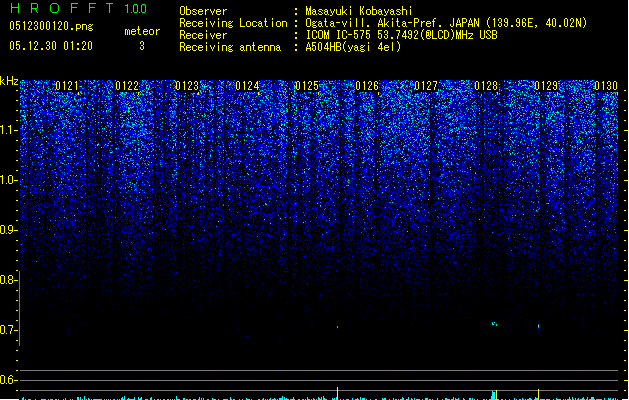Click the 1.0 kHz axis tick label
The width and height of the screenshot is (629, 400).
(x=8, y=180)
